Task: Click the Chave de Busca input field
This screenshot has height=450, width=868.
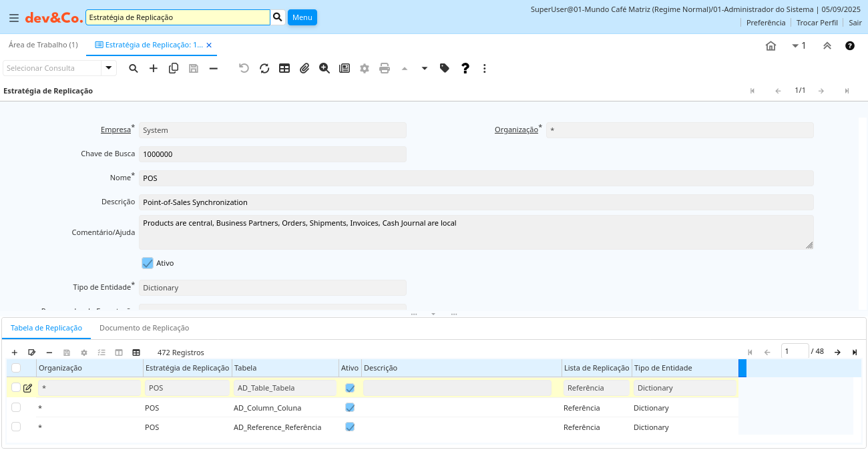Action: pyautogui.click(x=272, y=154)
